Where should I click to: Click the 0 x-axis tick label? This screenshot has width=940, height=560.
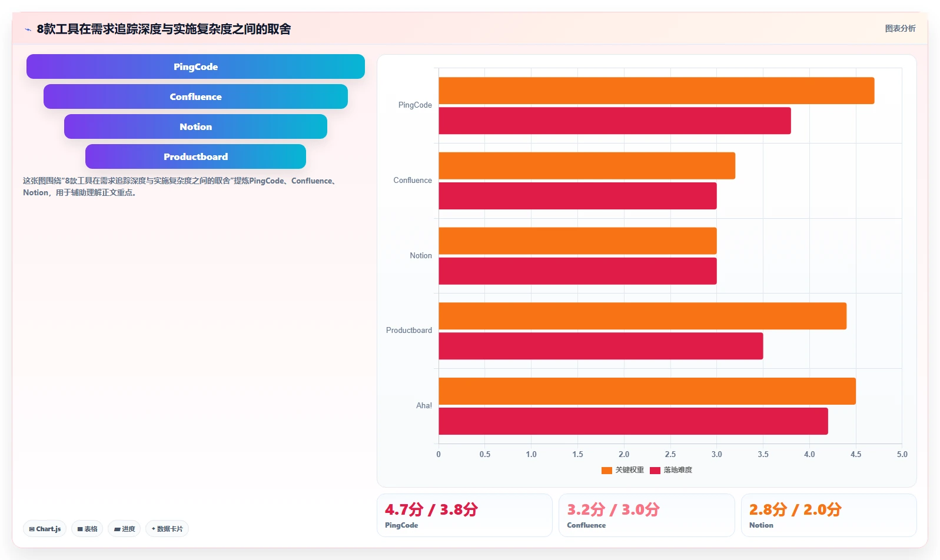click(439, 455)
